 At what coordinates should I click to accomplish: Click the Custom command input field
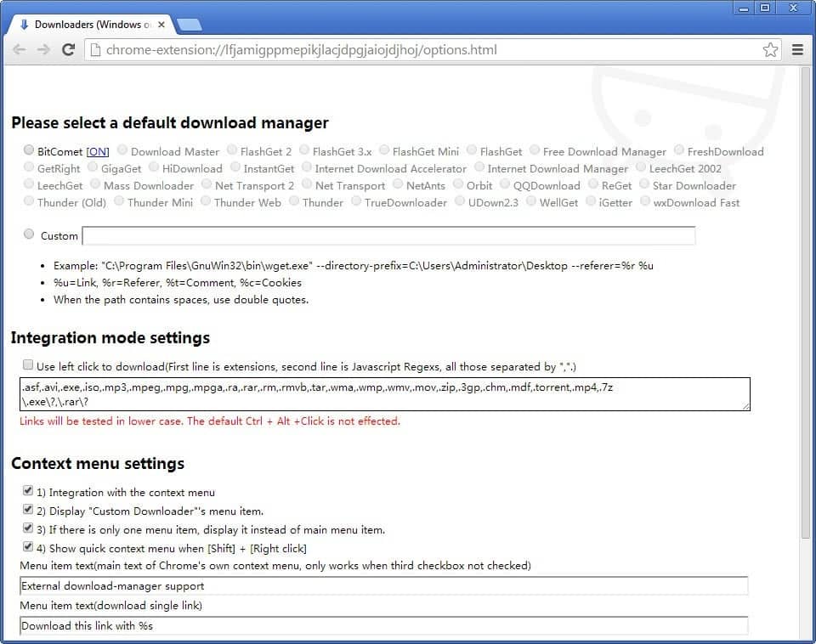point(388,235)
